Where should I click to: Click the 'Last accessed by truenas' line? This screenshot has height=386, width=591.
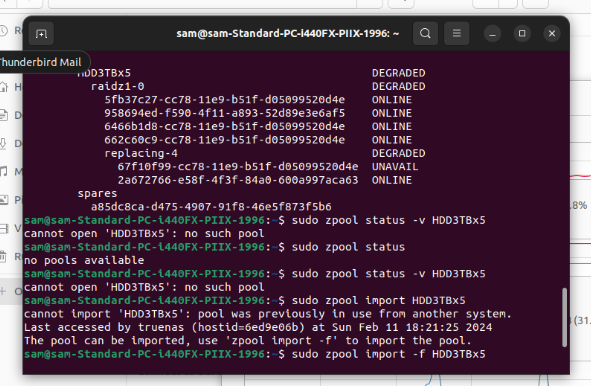click(x=258, y=328)
